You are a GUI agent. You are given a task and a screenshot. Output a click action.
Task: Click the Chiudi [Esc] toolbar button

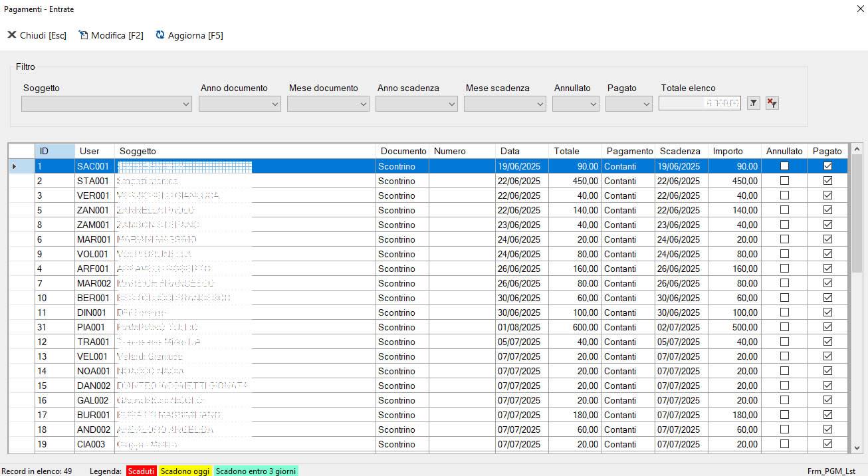pyautogui.click(x=37, y=35)
